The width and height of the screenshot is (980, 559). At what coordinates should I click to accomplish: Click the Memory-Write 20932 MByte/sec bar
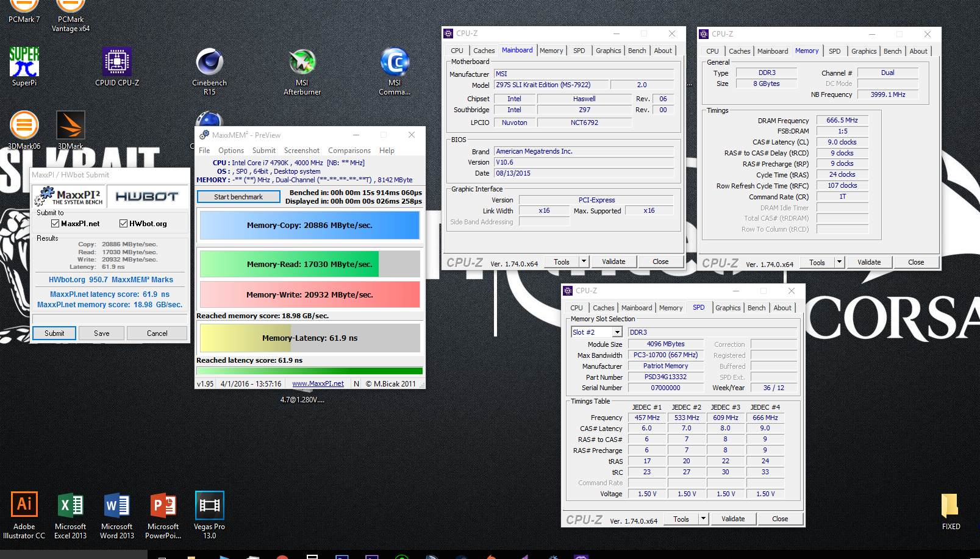[310, 294]
